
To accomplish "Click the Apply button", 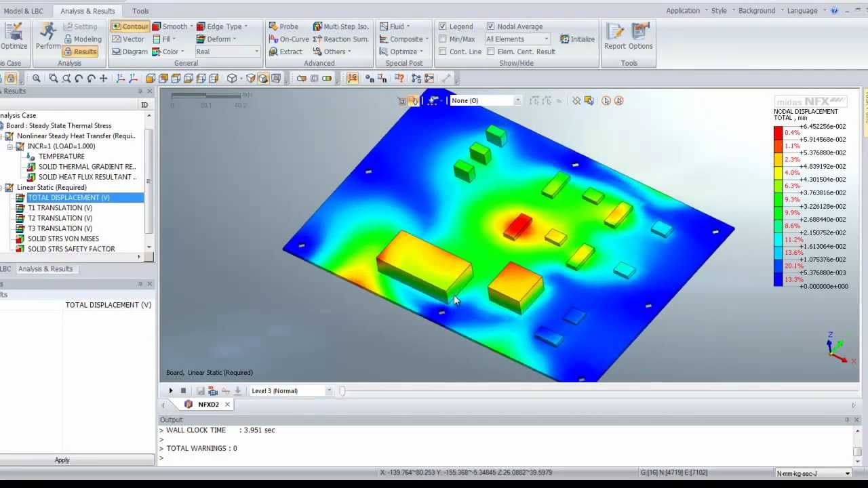I will click(62, 460).
